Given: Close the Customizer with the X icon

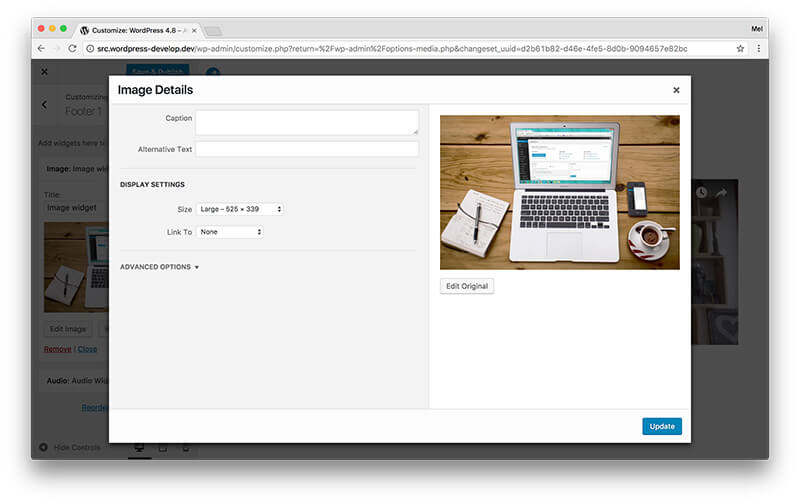Looking at the screenshot, I should tap(44, 71).
